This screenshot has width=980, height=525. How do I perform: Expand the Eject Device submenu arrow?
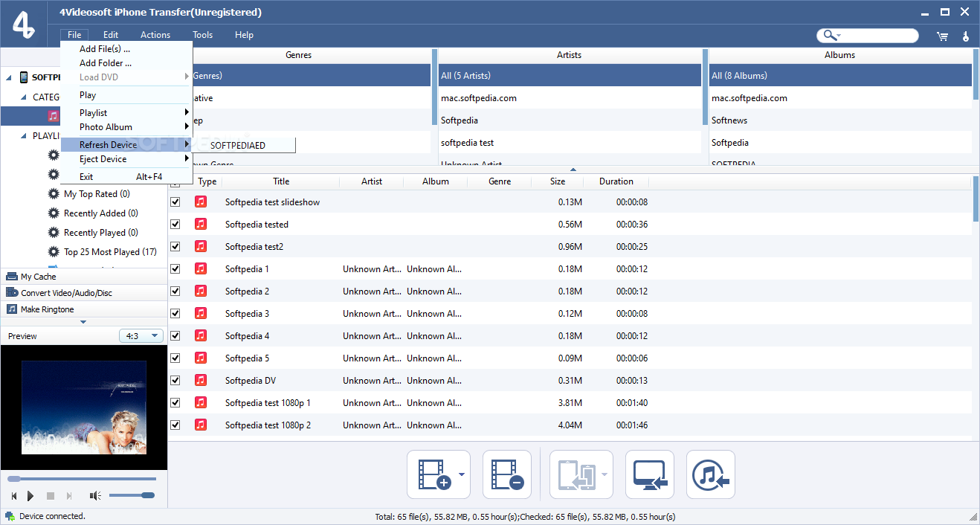[x=187, y=159]
